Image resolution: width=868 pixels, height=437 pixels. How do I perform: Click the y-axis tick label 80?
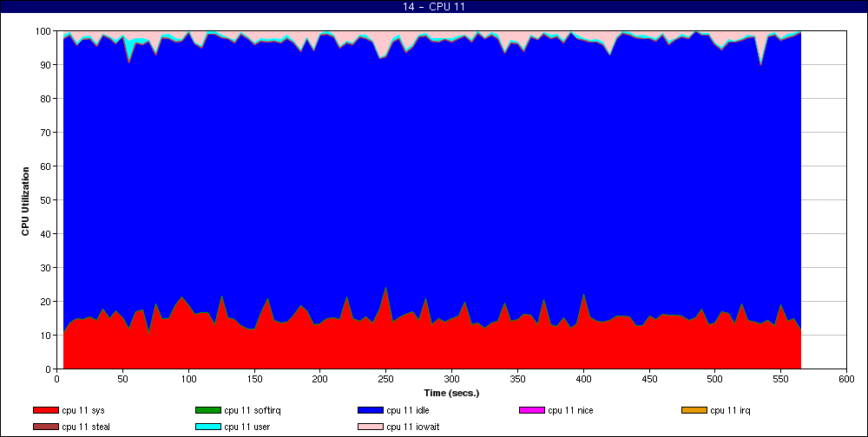click(x=45, y=99)
